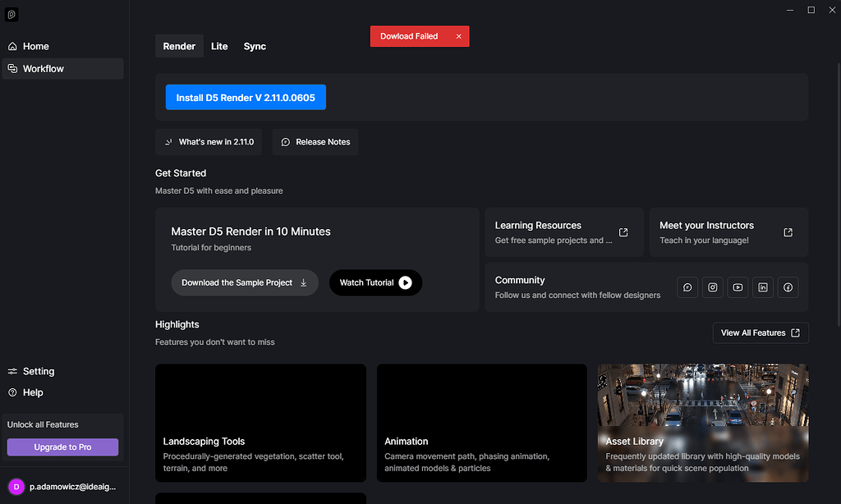
Task: Dismiss the Download Failed notification
Action: [x=458, y=36]
